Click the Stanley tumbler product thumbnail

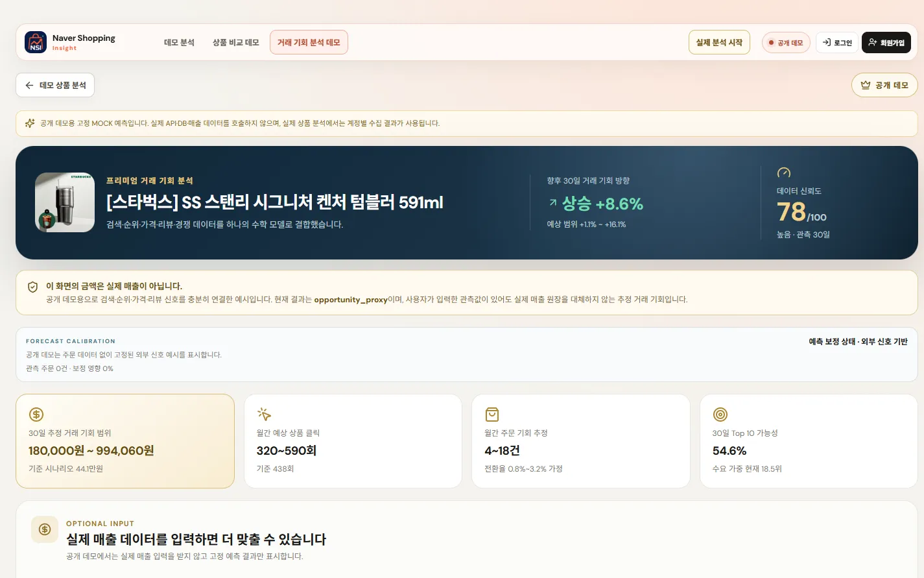[65, 202]
